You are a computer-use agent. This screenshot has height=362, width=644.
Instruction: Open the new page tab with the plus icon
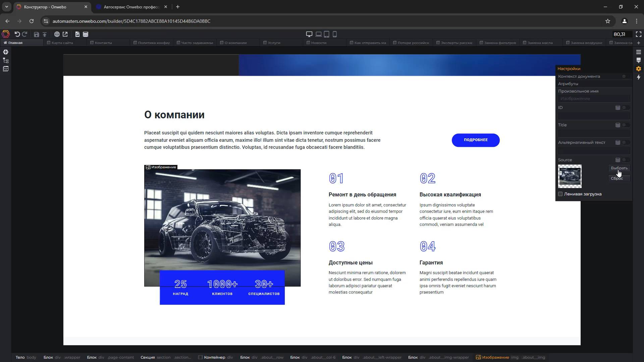coord(639,43)
